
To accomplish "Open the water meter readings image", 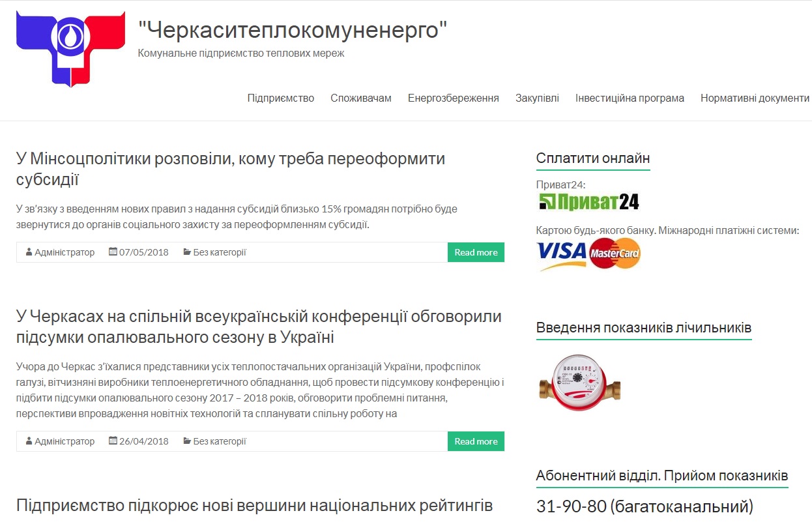I will [x=579, y=382].
